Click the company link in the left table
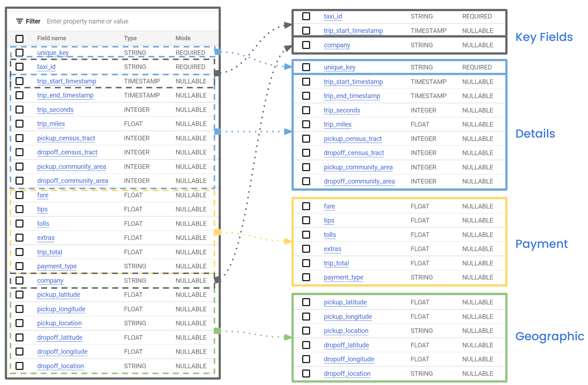Screen dimensions: 588x385 click(50, 280)
